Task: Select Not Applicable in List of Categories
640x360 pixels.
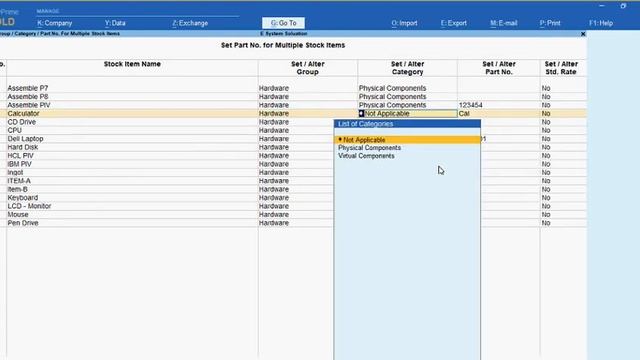Action: (x=407, y=140)
